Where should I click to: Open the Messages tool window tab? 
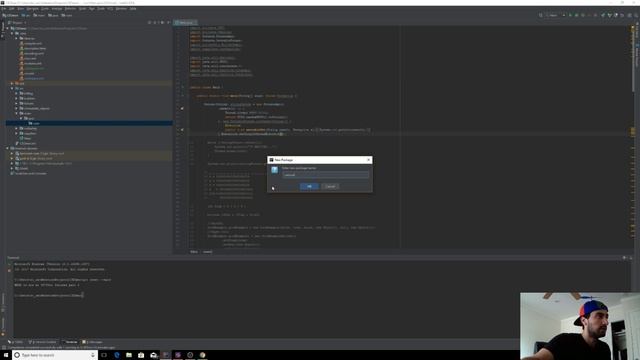93,342
